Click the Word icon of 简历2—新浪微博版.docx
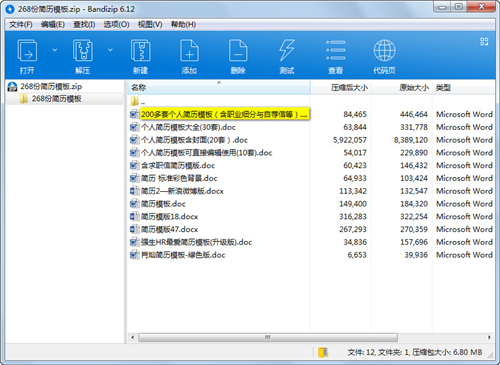 click(134, 191)
